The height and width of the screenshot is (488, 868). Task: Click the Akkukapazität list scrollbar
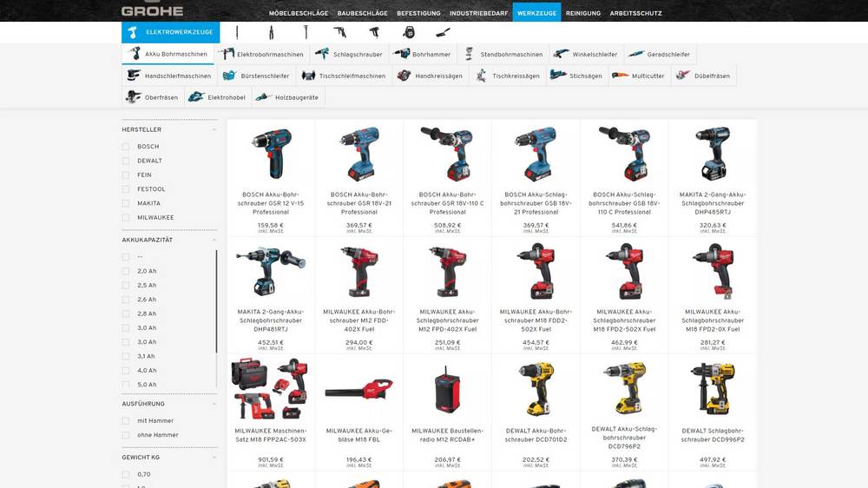point(216,302)
